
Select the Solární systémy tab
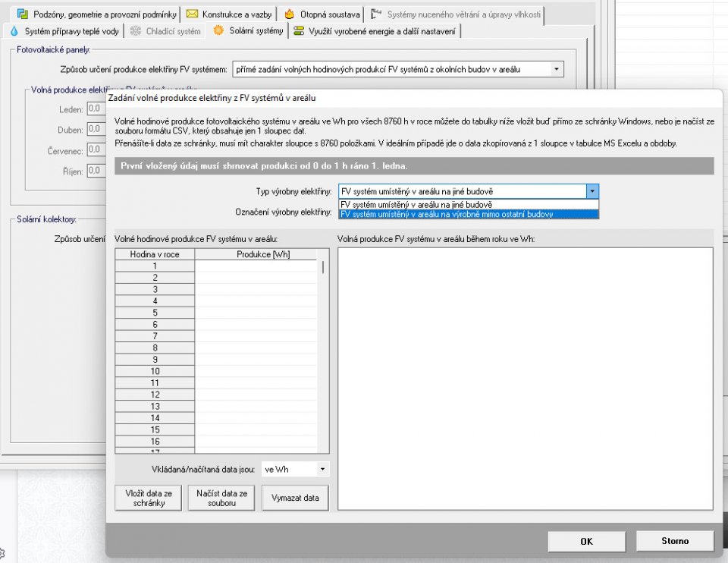coord(248,30)
